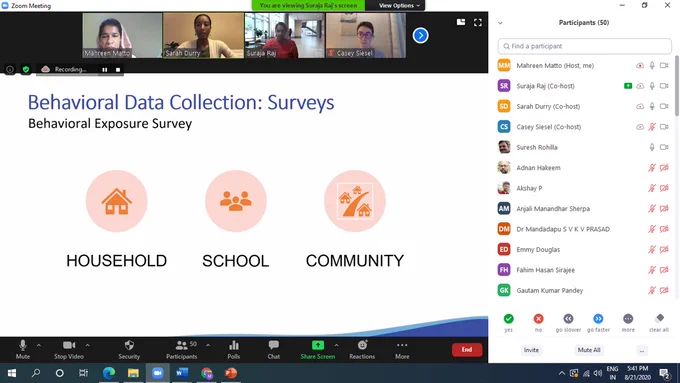Image resolution: width=680 pixels, height=383 pixels.
Task: Show next video thumbnails with blue arrow
Action: click(420, 36)
